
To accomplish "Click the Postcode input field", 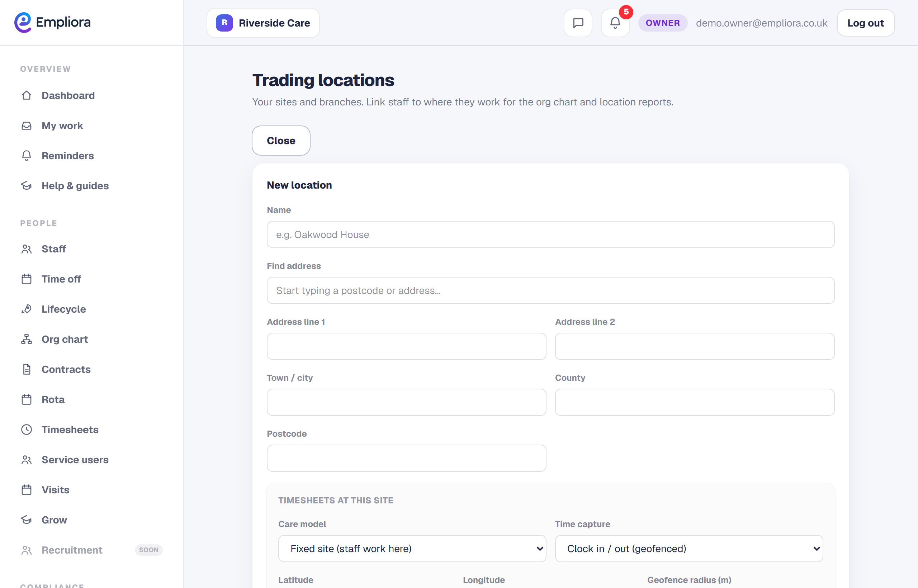I will click(406, 458).
